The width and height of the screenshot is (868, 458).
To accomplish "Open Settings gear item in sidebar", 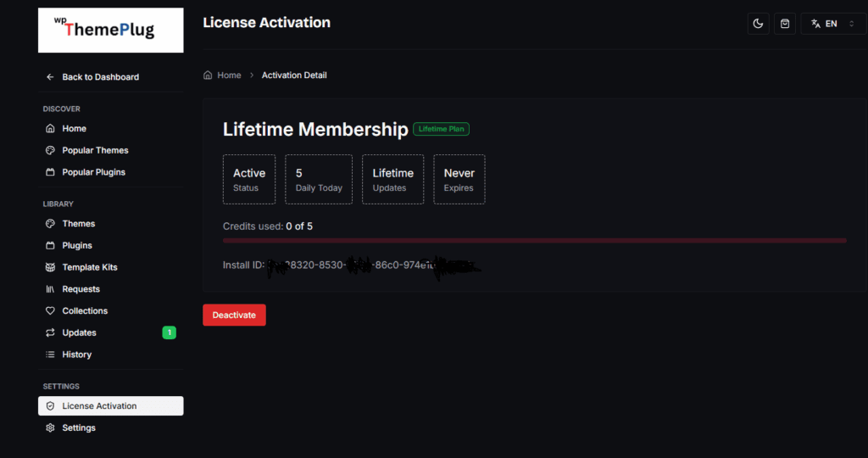I will [x=78, y=428].
